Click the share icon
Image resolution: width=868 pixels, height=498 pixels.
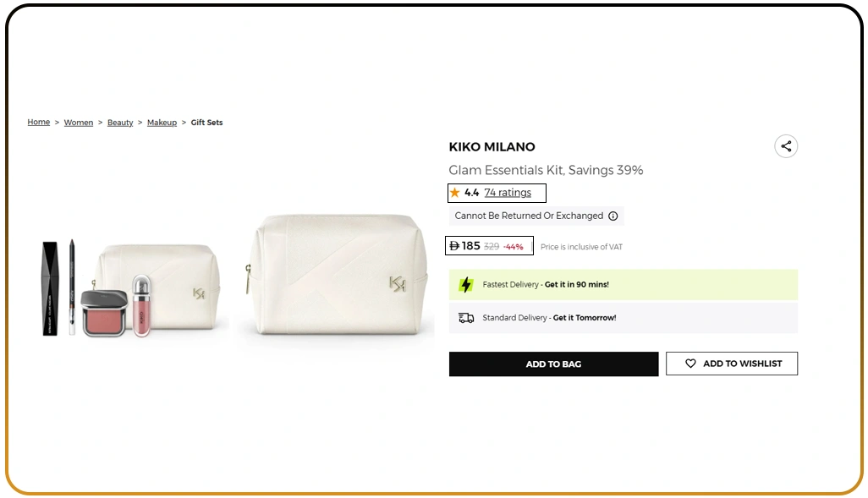pos(786,145)
